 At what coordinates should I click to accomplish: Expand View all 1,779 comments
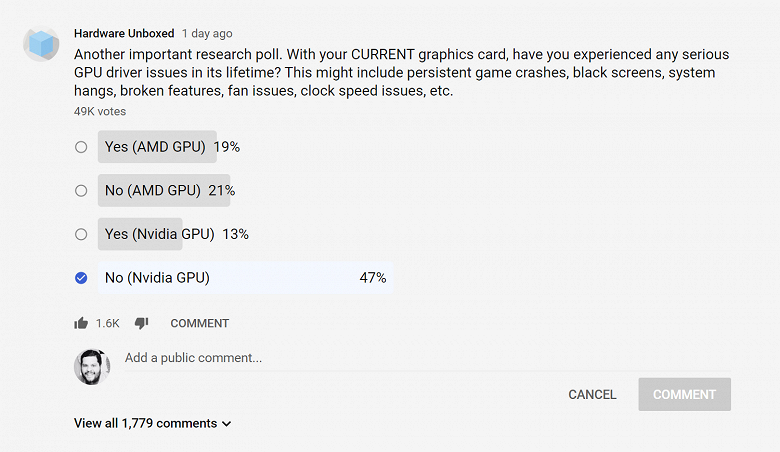pyautogui.click(x=145, y=423)
